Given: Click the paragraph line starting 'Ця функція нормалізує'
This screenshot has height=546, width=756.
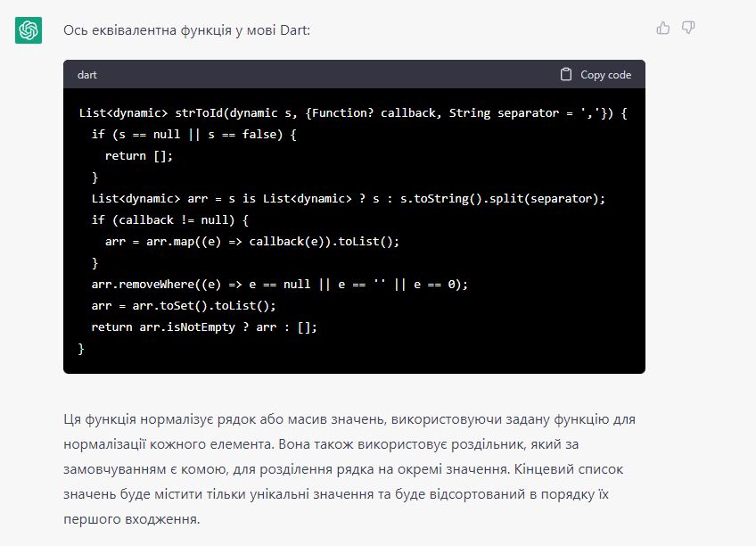Looking at the screenshot, I should coord(349,419).
